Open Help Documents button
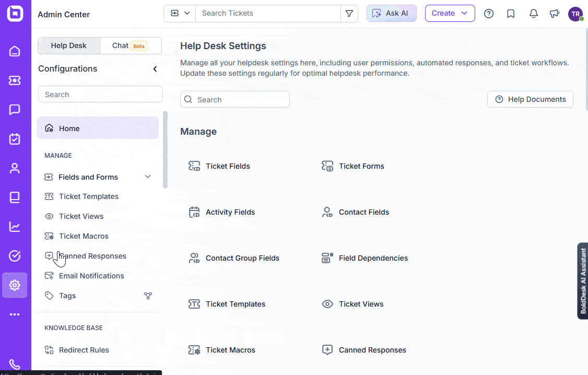The width and height of the screenshot is (588, 375). tap(530, 99)
